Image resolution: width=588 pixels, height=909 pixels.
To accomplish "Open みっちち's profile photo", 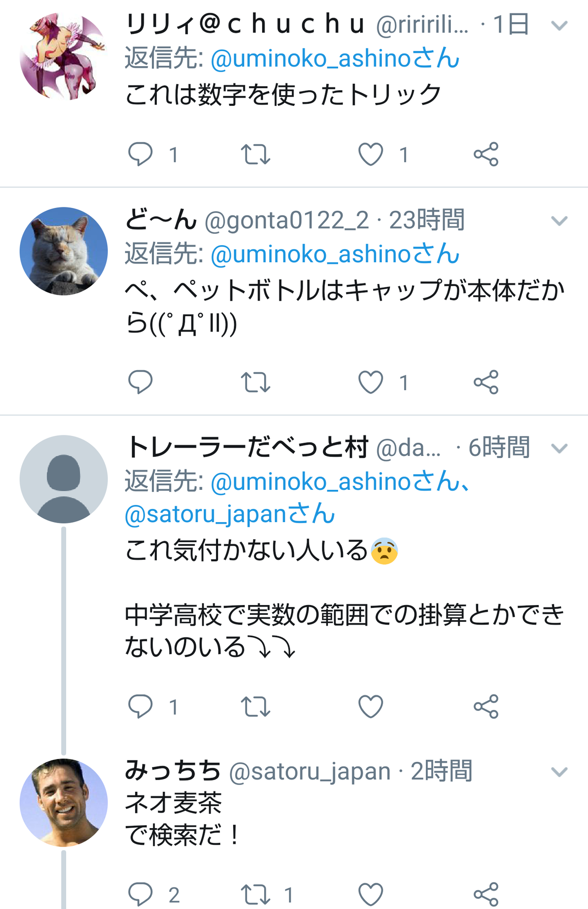I will pyautogui.click(x=64, y=803).
